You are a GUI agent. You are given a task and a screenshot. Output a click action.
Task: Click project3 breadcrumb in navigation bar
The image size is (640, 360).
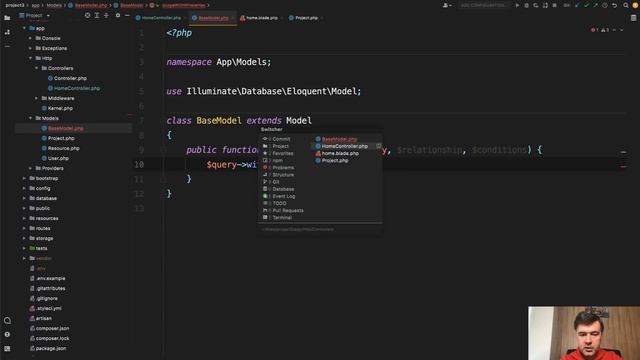[15, 5]
